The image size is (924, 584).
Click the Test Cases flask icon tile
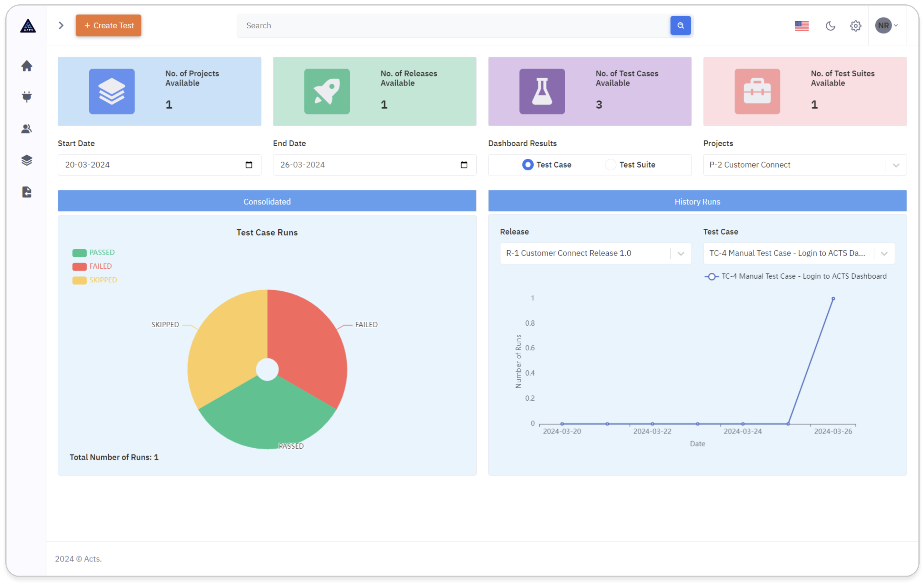tap(542, 91)
